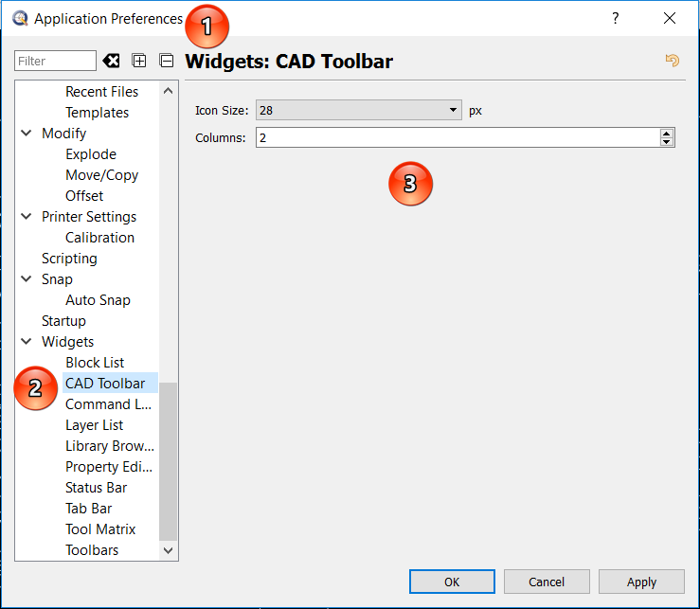Select the Scripting preferences entry

[x=69, y=259]
